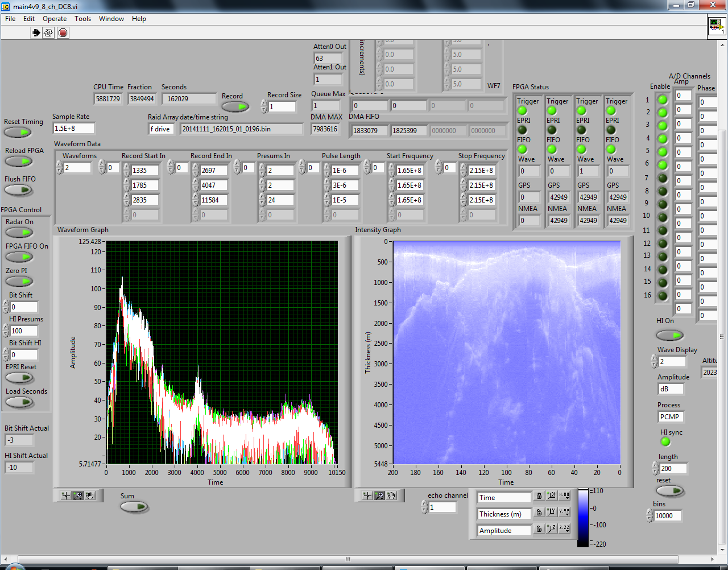This screenshot has height=570, width=728.
Task: Open the Amplitude z.zz format dropdown
Action: point(564,529)
